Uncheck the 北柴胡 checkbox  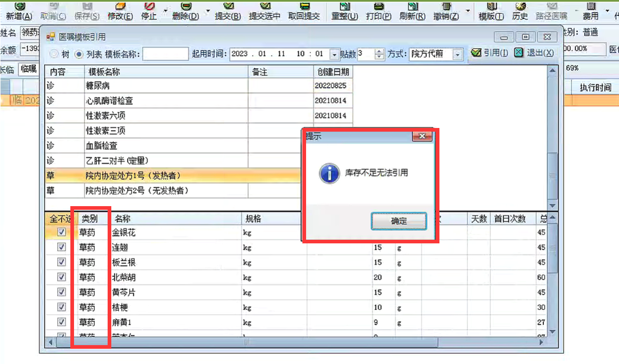pos(61,277)
